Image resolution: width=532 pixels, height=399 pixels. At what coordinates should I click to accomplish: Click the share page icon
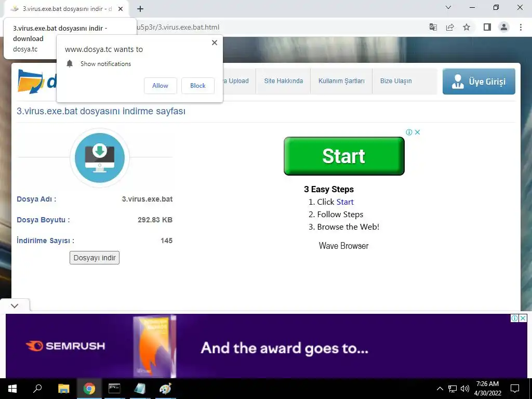[x=450, y=27]
